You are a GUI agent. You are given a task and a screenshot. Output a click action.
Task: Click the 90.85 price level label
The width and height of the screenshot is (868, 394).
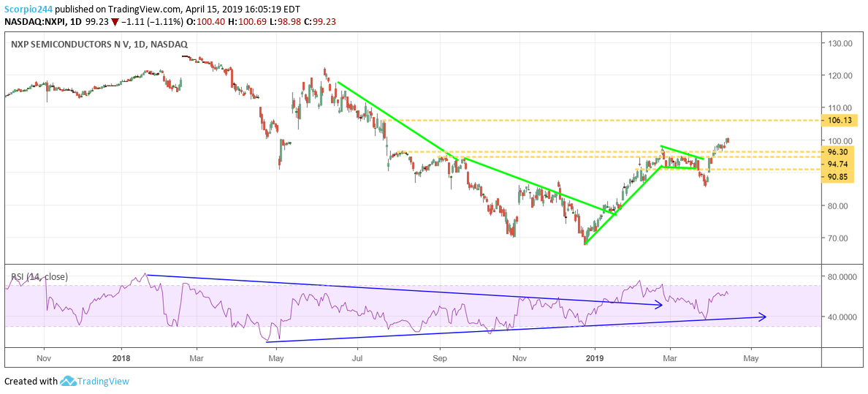pos(840,177)
